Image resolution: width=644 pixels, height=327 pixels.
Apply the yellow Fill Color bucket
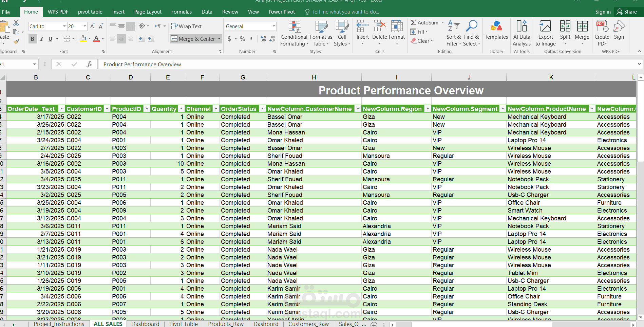83,39
